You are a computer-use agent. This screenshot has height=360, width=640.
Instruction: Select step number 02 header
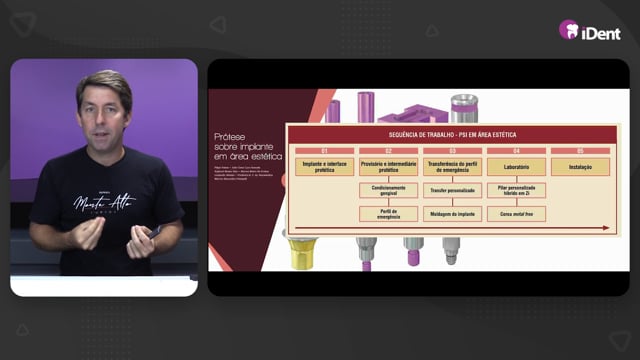pos(389,151)
